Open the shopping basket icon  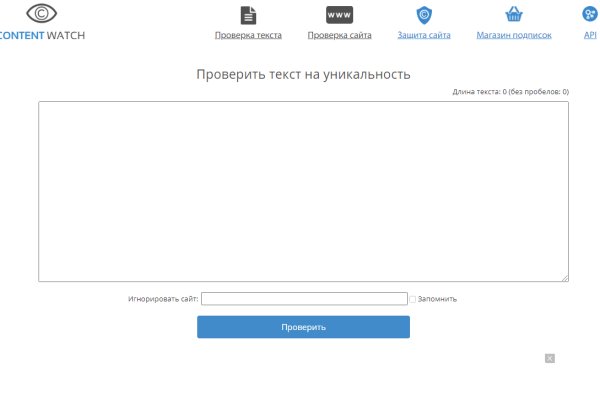tap(514, 15)
